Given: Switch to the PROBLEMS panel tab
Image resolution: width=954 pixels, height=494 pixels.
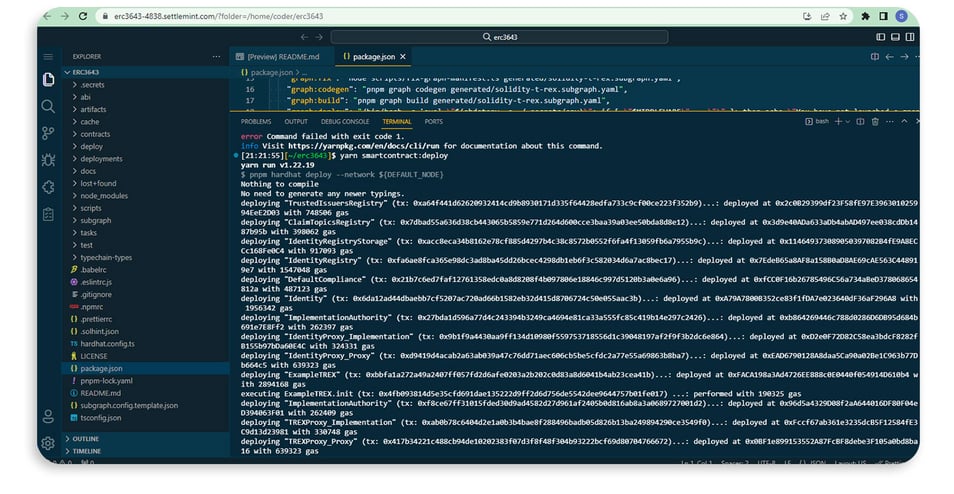Looking at the screenshot, I should tap(256, 122).
